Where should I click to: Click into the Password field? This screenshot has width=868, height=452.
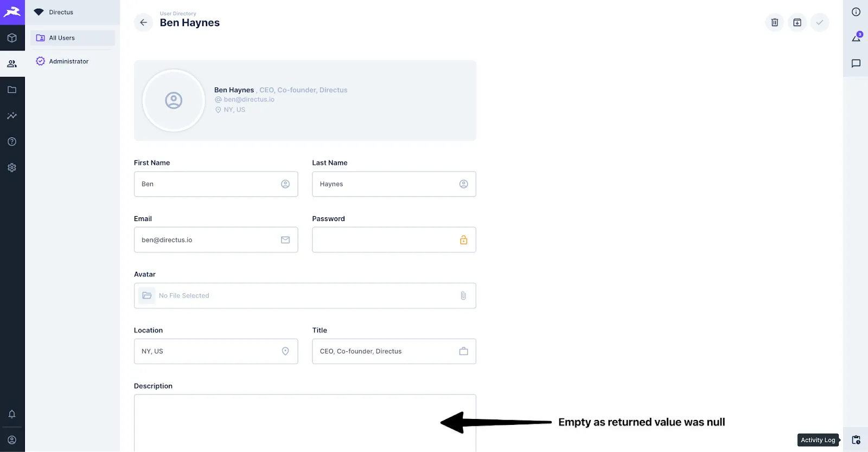pyautogui.click(x=388, y=240)
